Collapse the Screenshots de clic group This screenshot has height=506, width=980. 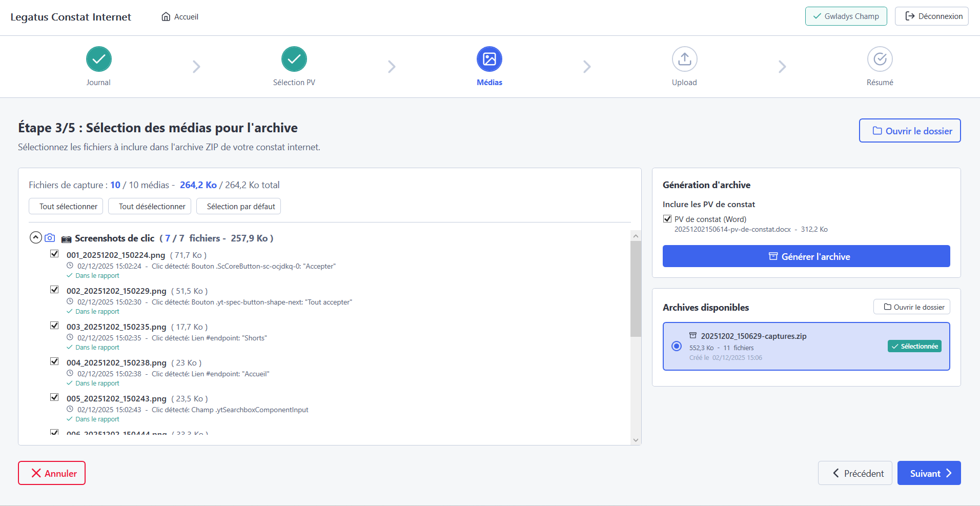coord(35,238)
